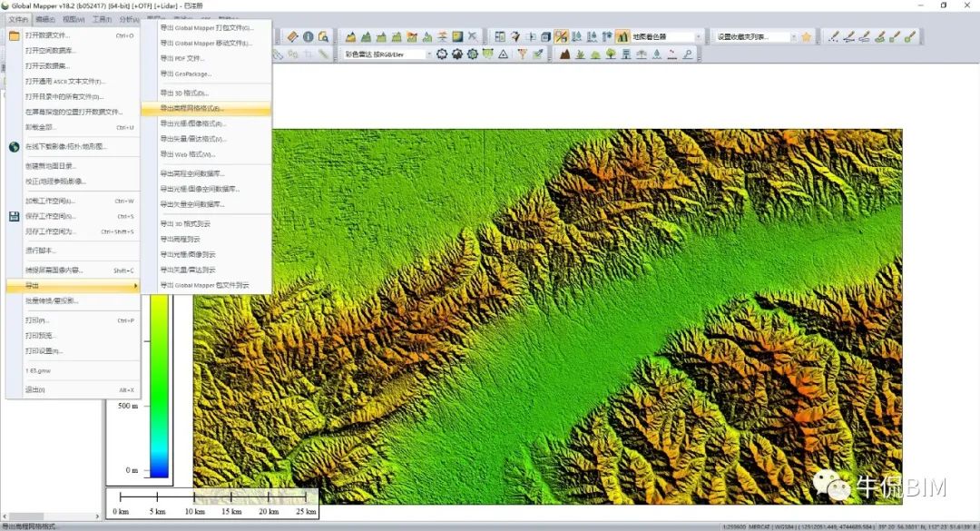Activate the Feature Info tool
Viewport: 980px width, 531px height.
coord(309,37)
